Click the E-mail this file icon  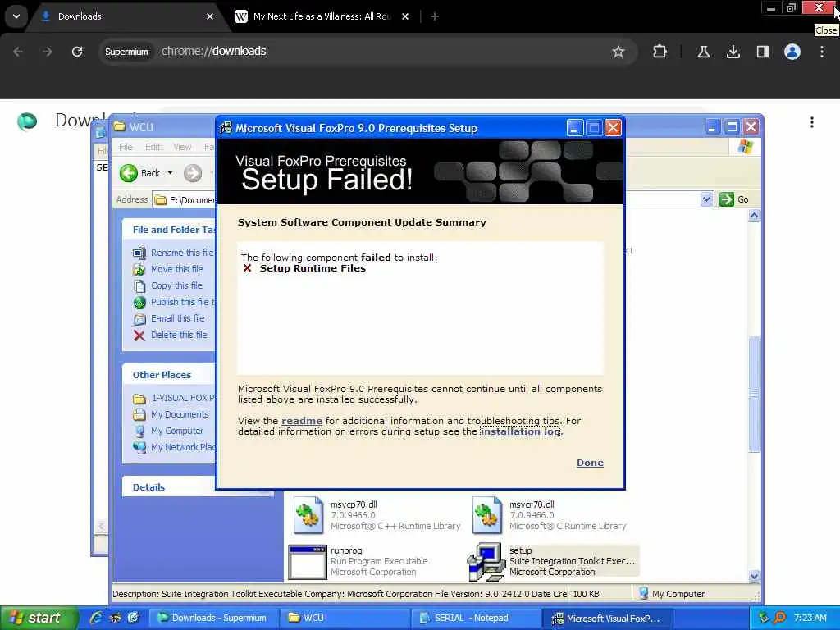(x=139, y=319)
